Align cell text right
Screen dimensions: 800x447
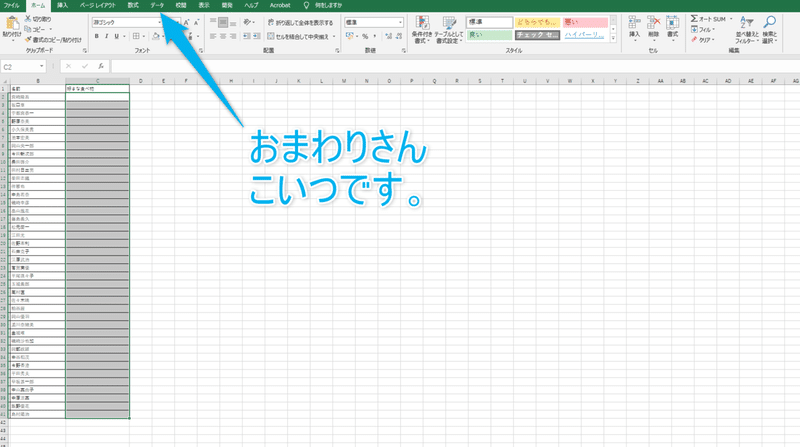[233, 36]
